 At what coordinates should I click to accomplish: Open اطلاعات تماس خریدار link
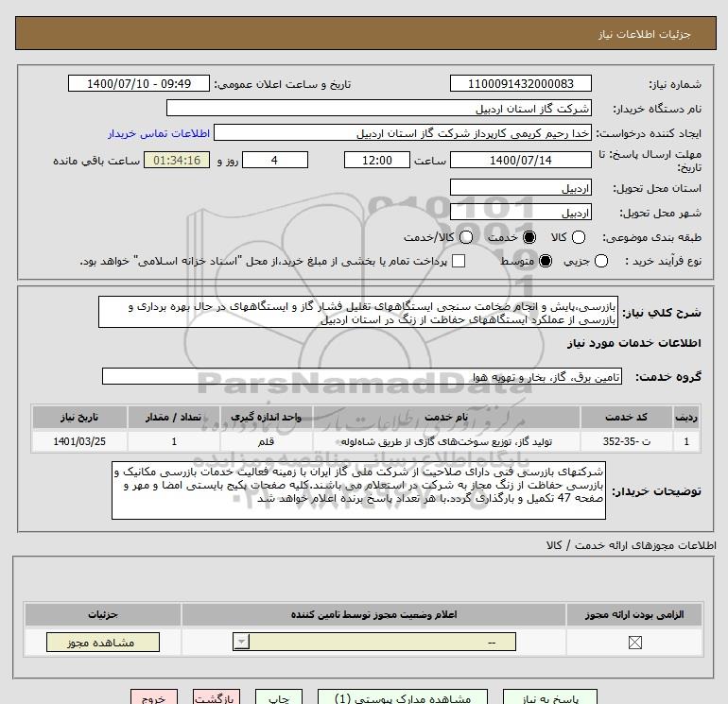click(159, 133)
